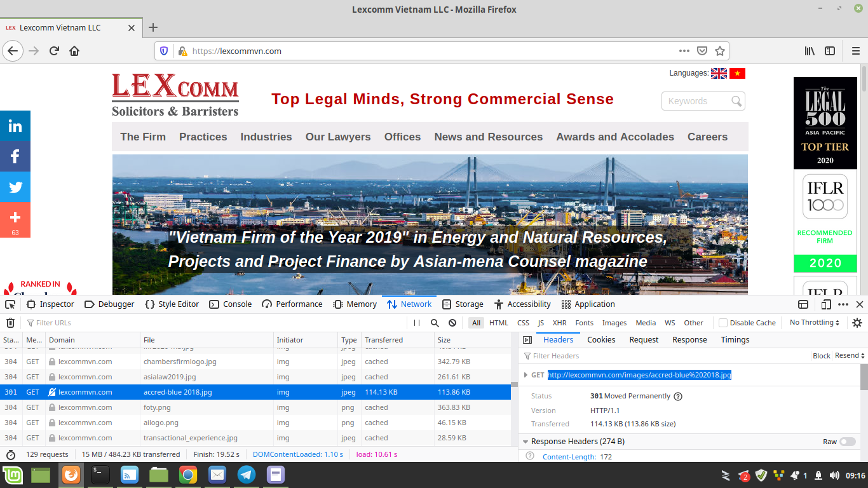Filter requests by Fonts type
This screenshot has width=868, height=488.
click(585, 323)
